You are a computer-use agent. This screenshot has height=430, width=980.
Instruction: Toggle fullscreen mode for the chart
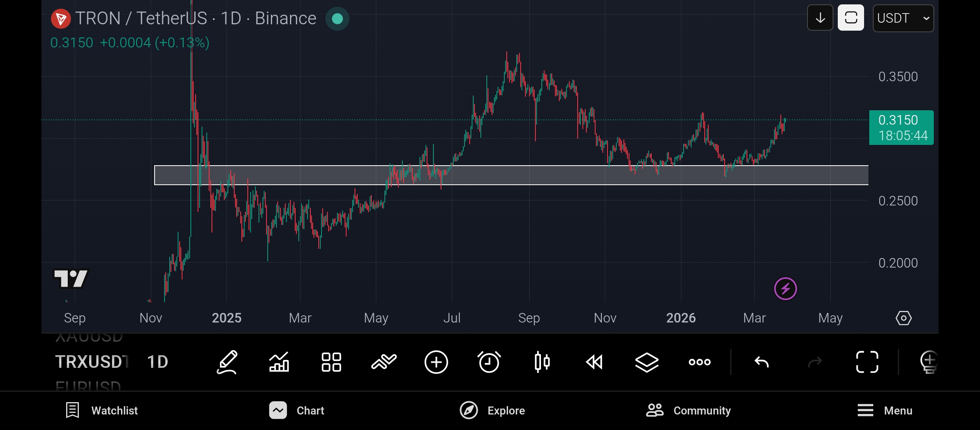(x=867, y=362)
